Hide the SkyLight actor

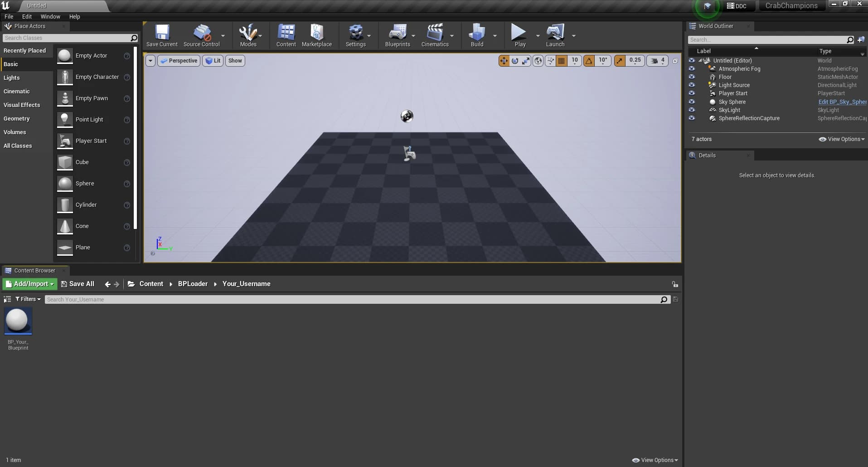[x=692, y=110]
